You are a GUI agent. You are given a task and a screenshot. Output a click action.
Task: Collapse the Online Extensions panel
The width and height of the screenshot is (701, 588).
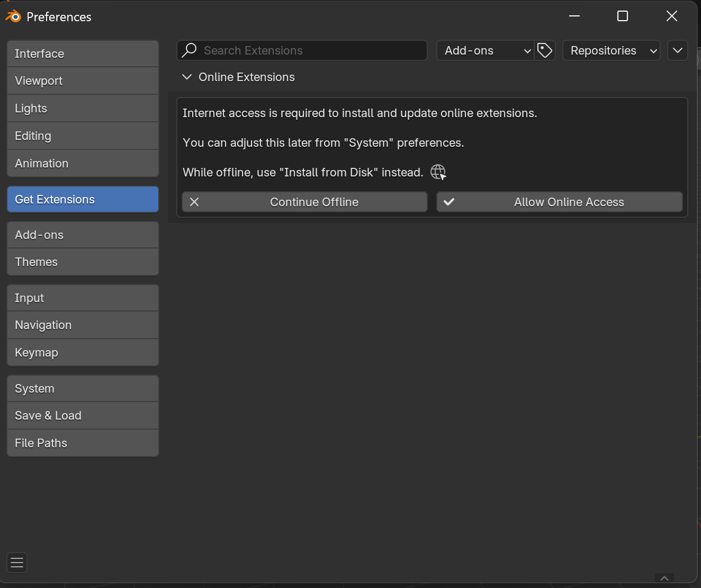[187, 77]
